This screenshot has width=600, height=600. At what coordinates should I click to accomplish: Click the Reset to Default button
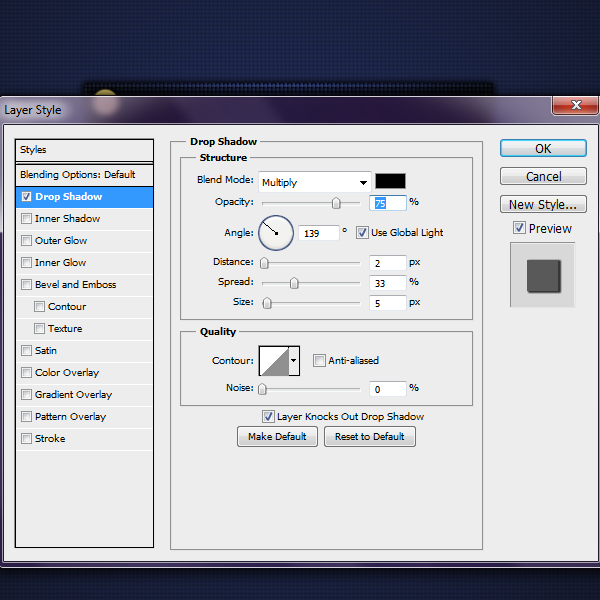370,437
